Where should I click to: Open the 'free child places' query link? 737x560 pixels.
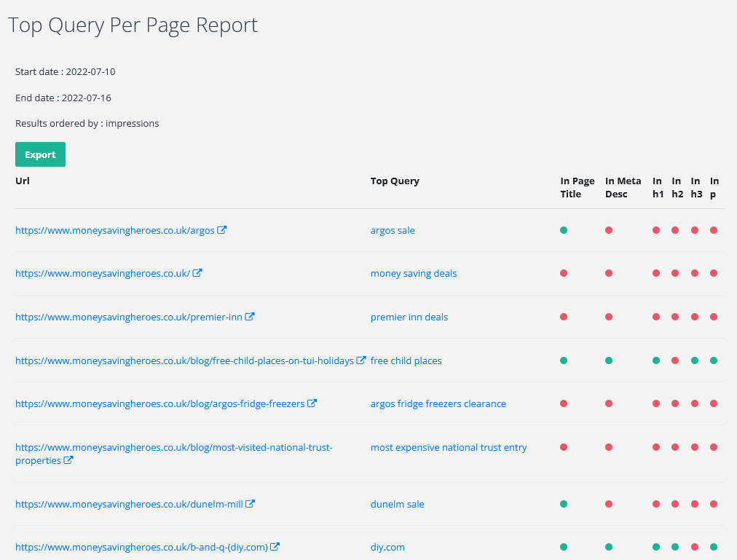pos(406,361)
